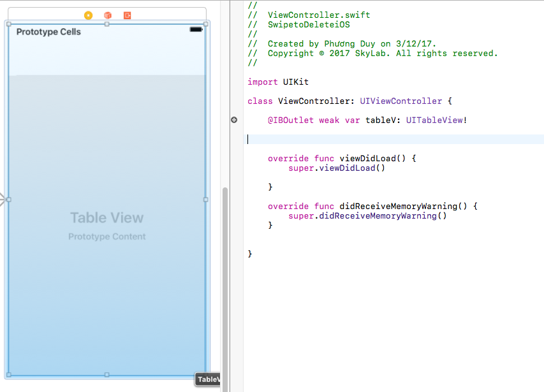Click the class ViewController declaration line
The height and width of the screenshot is (392, 544).
click(x=349, y=101)
